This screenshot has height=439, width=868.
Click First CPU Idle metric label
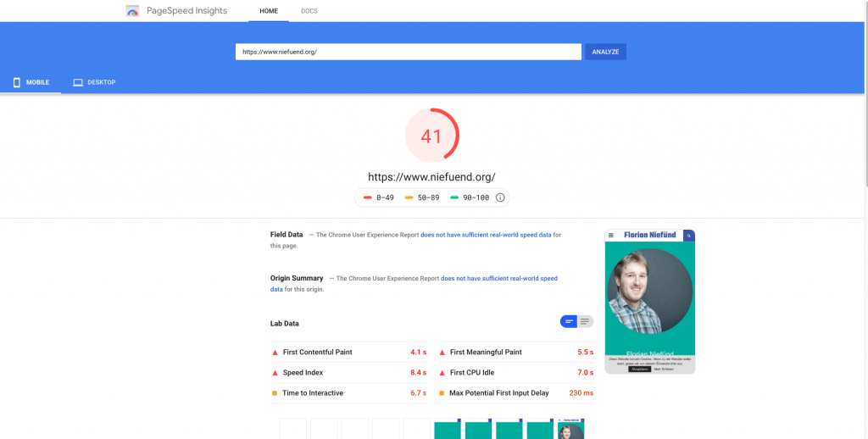point(472,373)
